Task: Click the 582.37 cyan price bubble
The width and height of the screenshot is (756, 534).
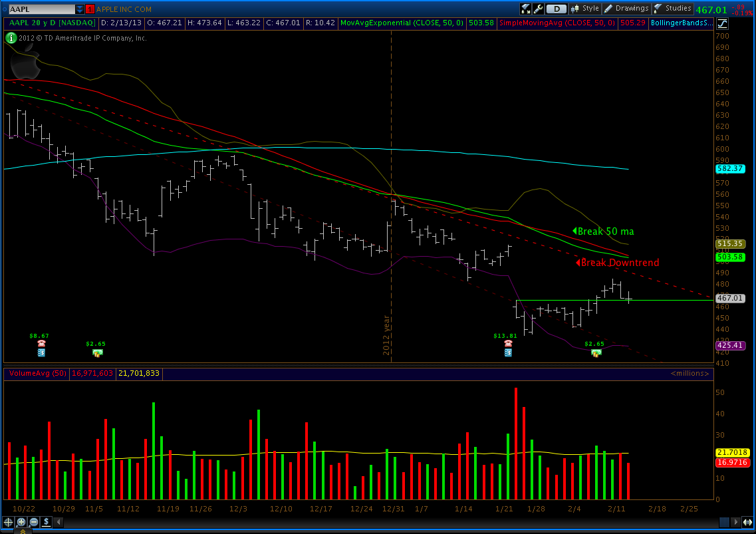Action: click(731, 169)
